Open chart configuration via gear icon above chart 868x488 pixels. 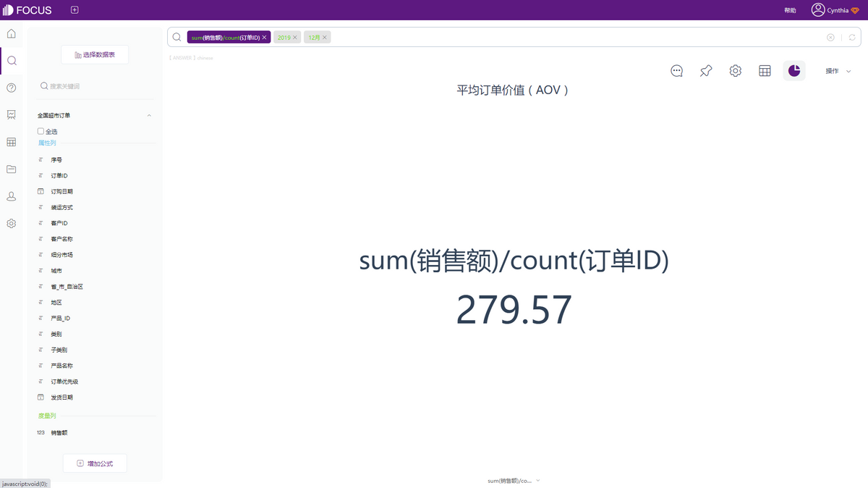tap(735, 70)
